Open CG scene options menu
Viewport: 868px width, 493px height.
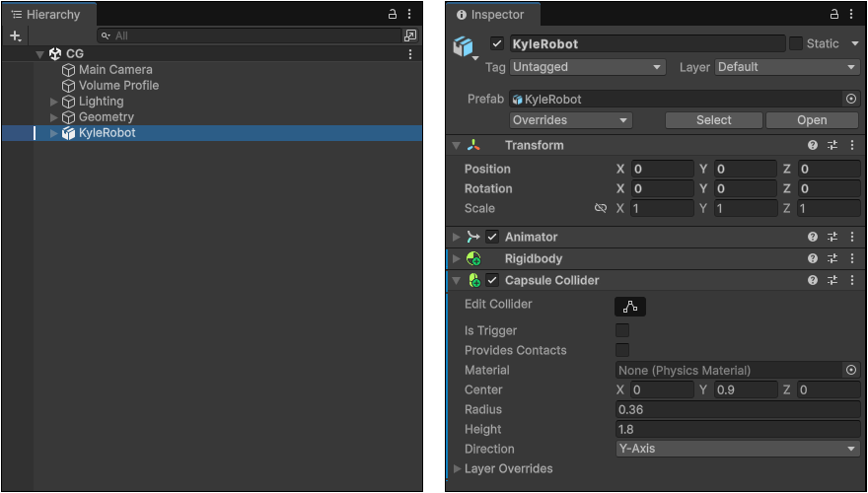(x=410, y=54)
